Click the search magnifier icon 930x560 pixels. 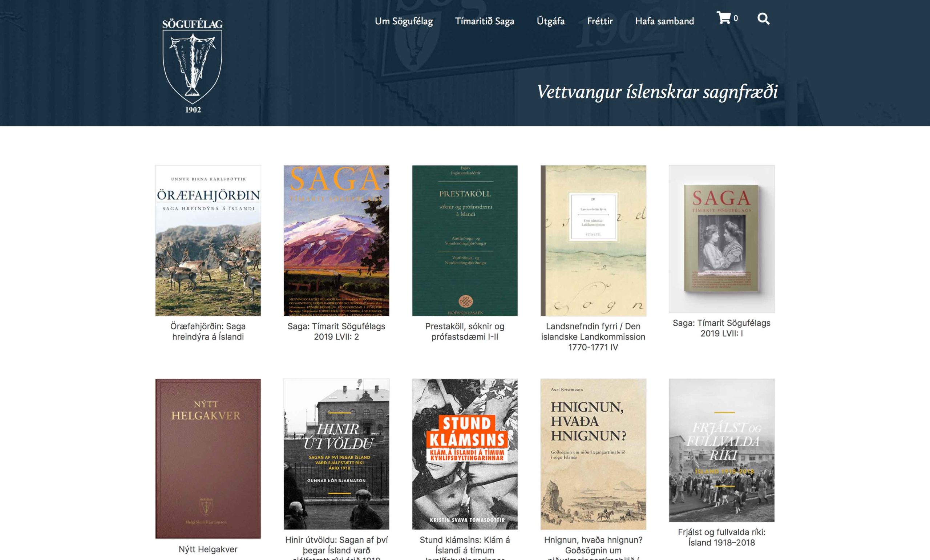tap(763, 19)
